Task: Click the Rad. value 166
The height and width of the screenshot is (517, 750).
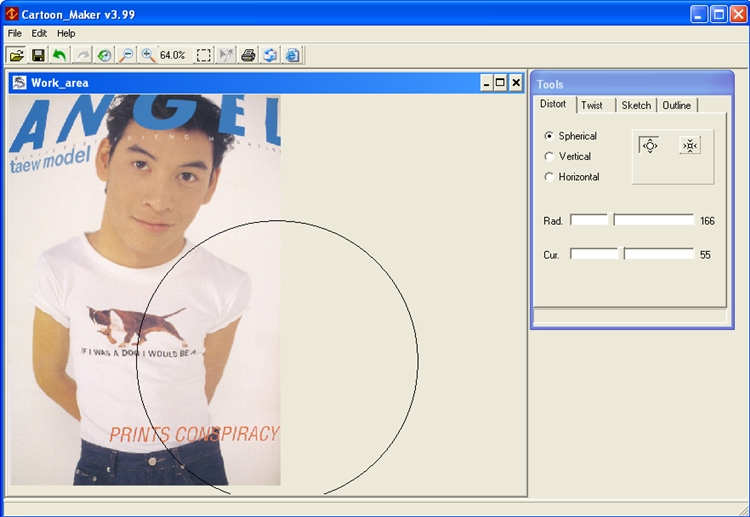Action: tap(707, 221)
